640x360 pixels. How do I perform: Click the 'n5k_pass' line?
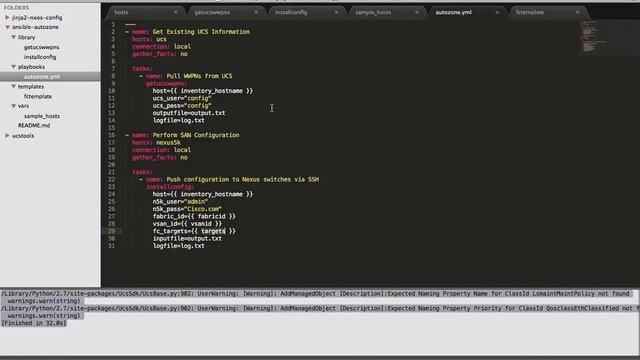pos(187,209)
